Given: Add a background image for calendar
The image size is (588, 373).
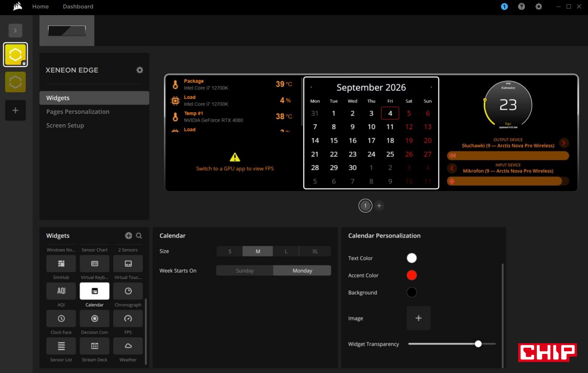Looking at the screenshot, I should [x=419, y=318].
